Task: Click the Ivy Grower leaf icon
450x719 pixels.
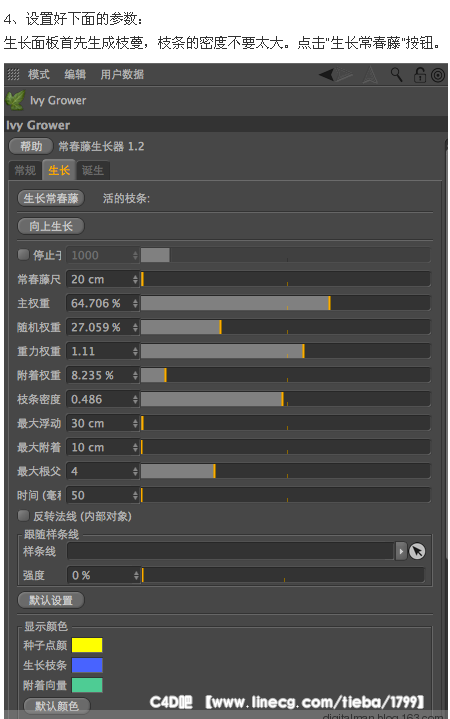Action: point(15,100)
